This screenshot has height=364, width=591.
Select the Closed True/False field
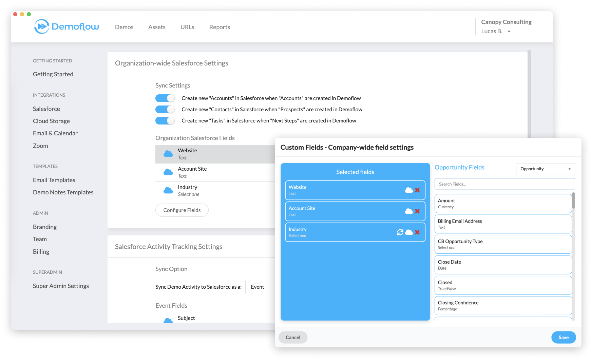(503, 285)
